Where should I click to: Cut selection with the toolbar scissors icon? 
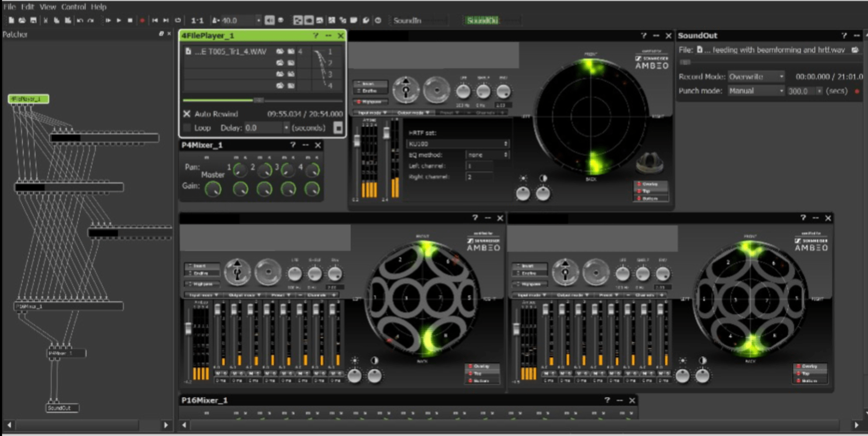[x=46, y=20]
